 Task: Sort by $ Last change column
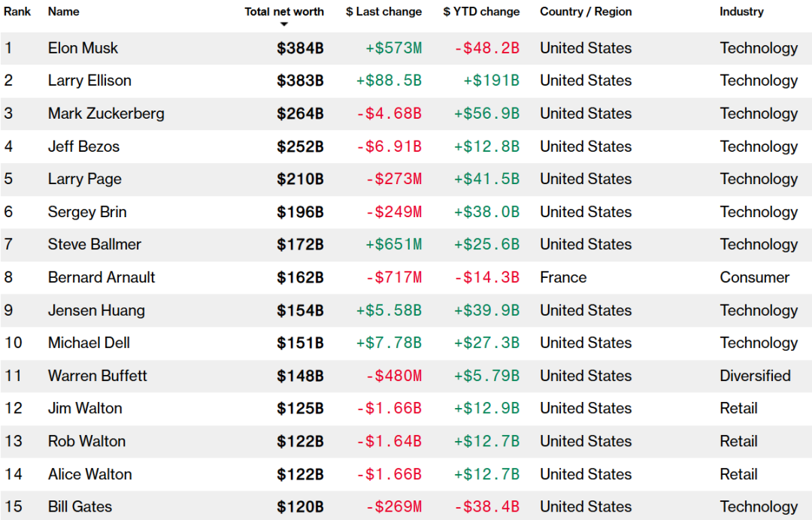click(383, 11)
